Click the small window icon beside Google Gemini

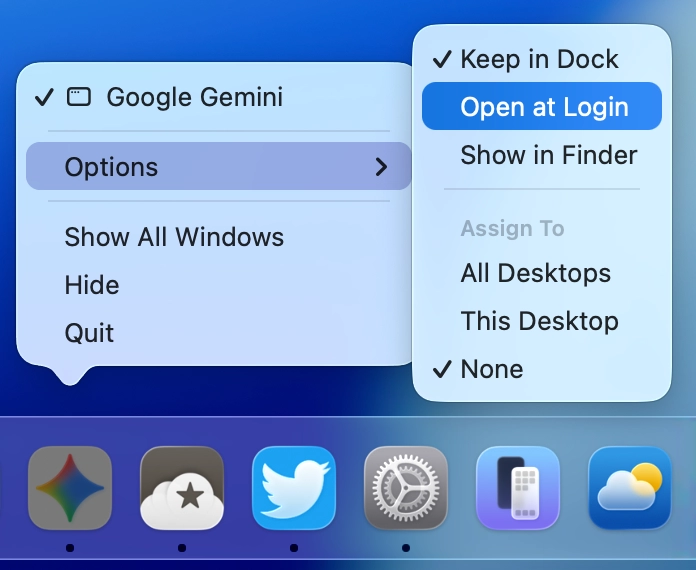pos(79,97)
